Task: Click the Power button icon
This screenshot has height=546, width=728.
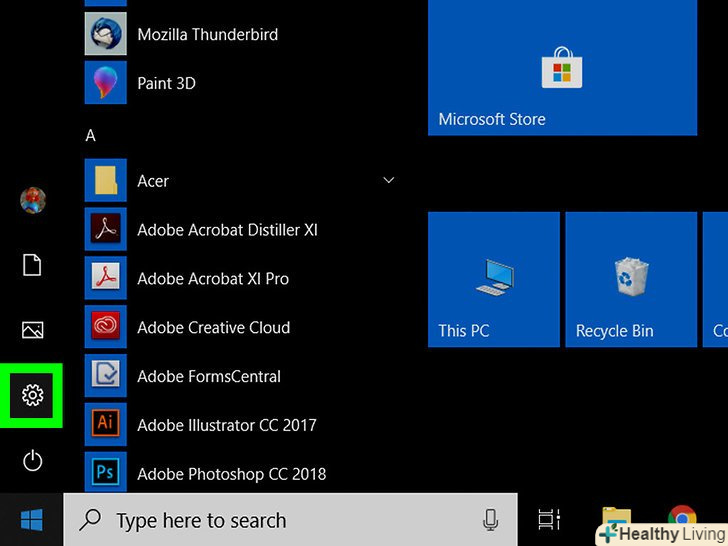Action: click(32, 460)
